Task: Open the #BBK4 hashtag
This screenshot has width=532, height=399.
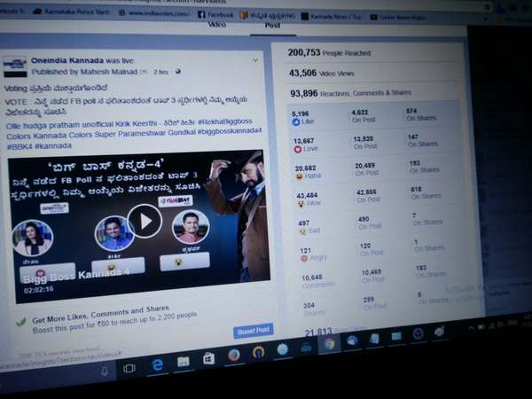Action: click(x=20, y=147)
